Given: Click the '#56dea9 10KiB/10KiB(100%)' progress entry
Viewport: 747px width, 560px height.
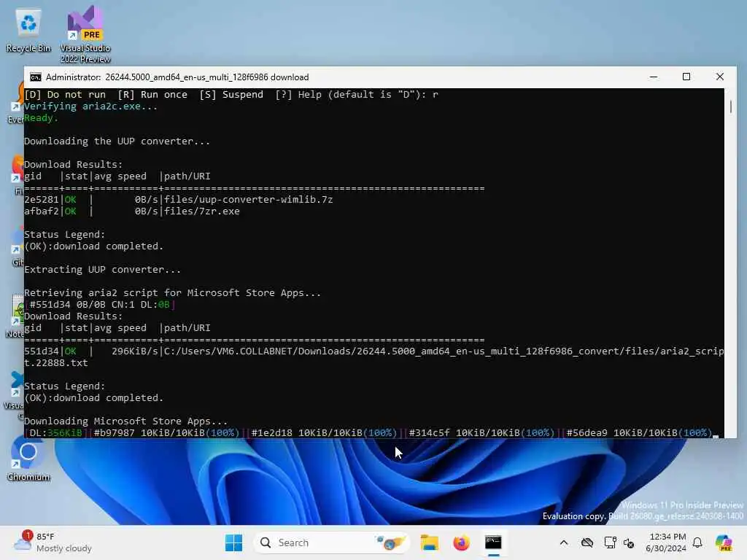Looking at the screenshot, I should pos(639,433).
